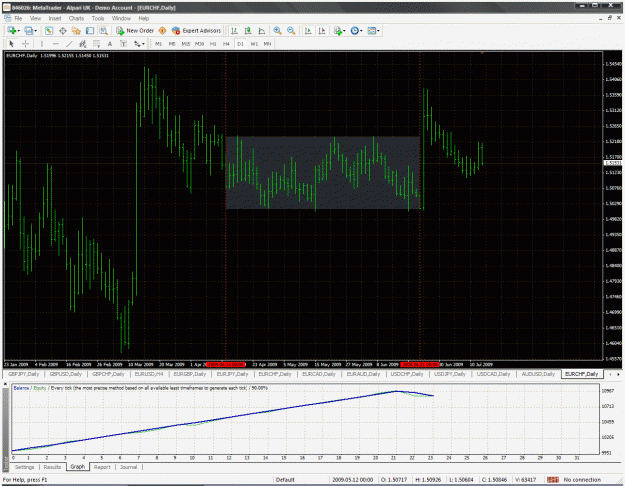The width and height of the screenshot is (625, 486).
Task: Switch chart to candlesticks icon
Action: 248,31
